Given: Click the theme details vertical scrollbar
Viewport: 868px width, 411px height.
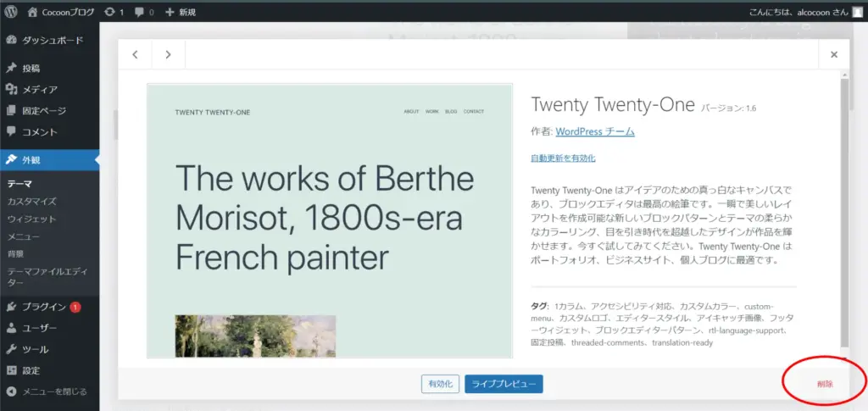Looking at the screenshot, I should click(844, 213).
